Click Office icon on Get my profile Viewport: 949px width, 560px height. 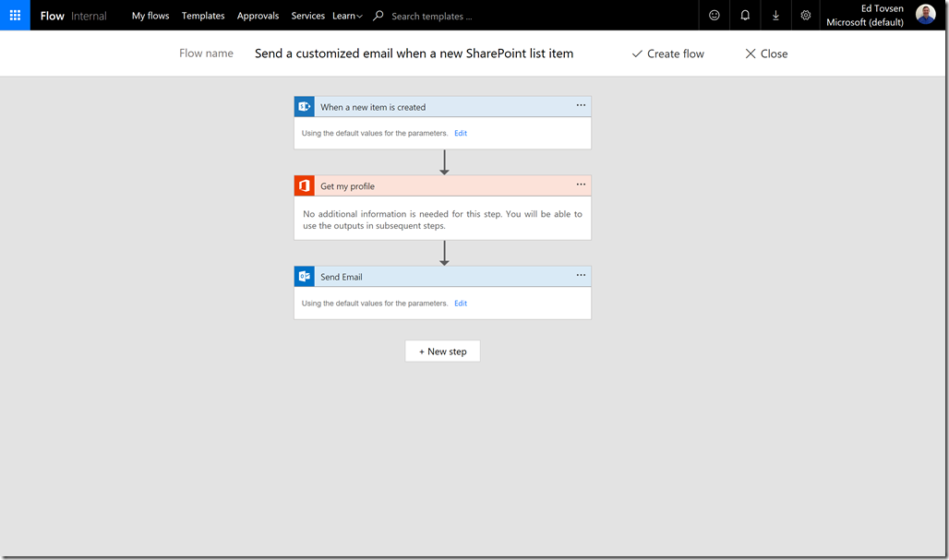(304, 185)
